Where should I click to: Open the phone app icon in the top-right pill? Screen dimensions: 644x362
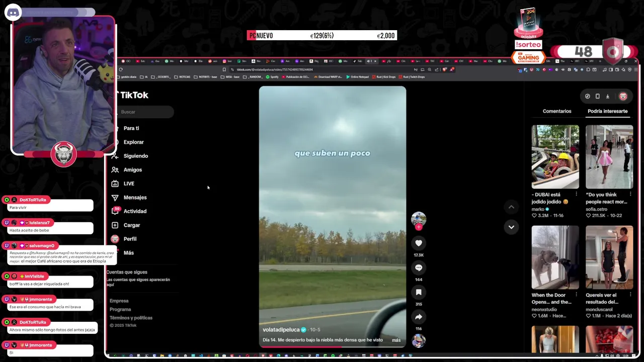coord(597,96)
